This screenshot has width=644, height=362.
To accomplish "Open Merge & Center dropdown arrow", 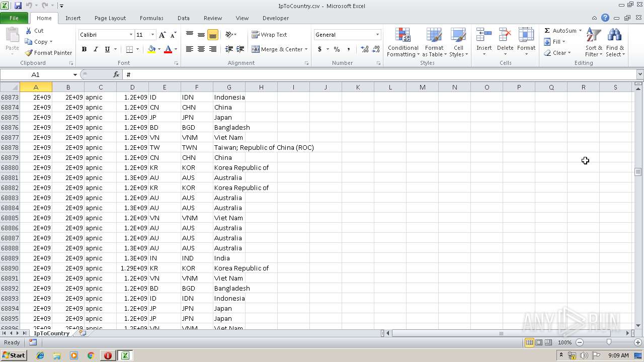I will pos(306,49).
